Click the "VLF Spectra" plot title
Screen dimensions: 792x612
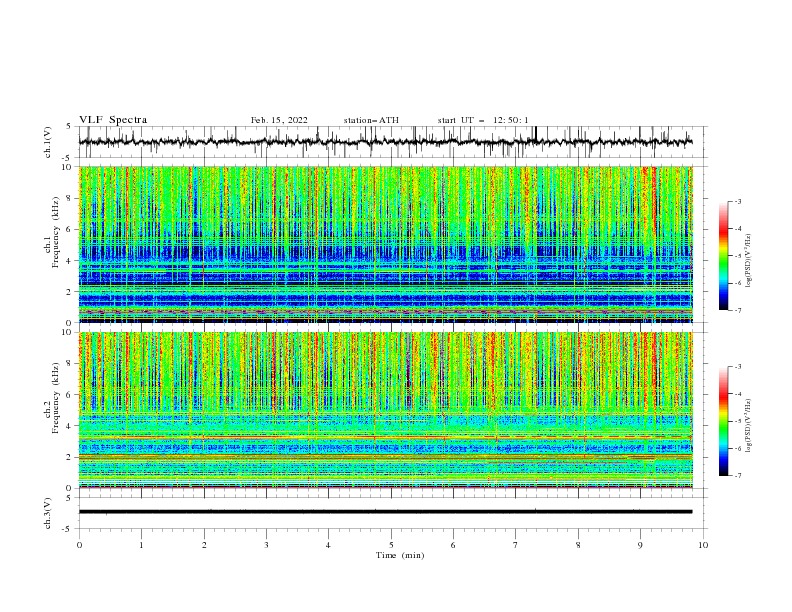tap(113, 120)
